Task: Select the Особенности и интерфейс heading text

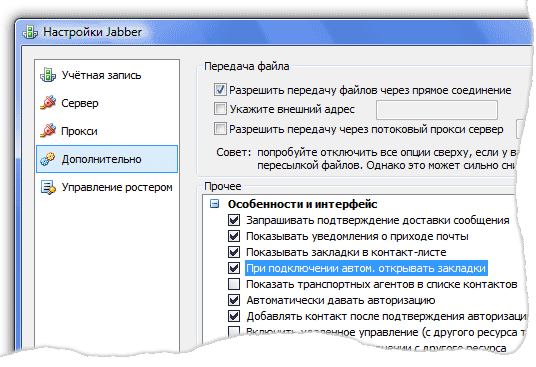Action: click(x=303, y=204)
